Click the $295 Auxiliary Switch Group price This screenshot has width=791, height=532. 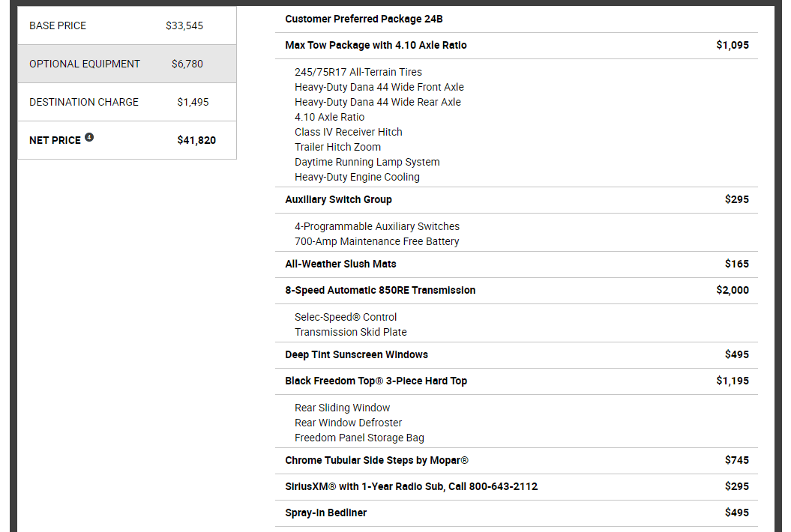click(737, 200)
